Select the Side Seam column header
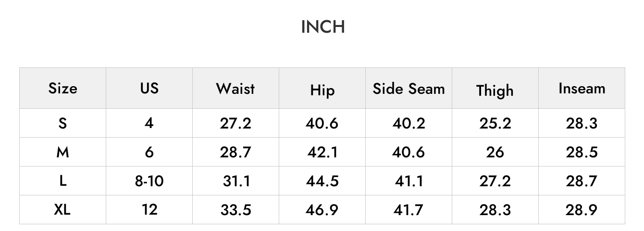Screen dimensions: 644x231 tap(409, 89)
